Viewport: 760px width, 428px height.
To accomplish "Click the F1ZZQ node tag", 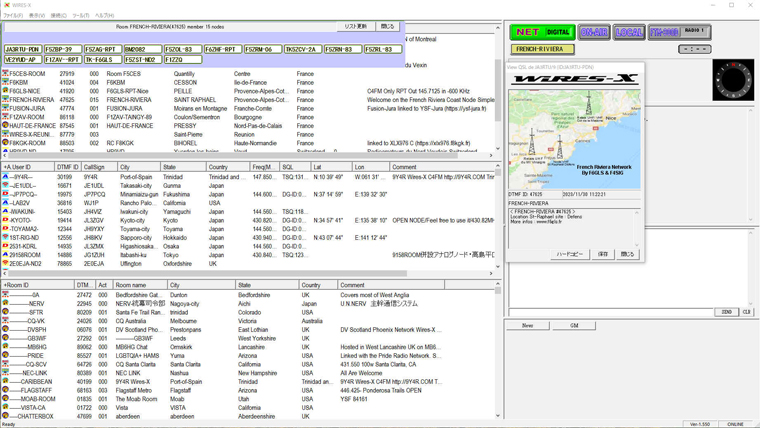I will tap(183, 60).
